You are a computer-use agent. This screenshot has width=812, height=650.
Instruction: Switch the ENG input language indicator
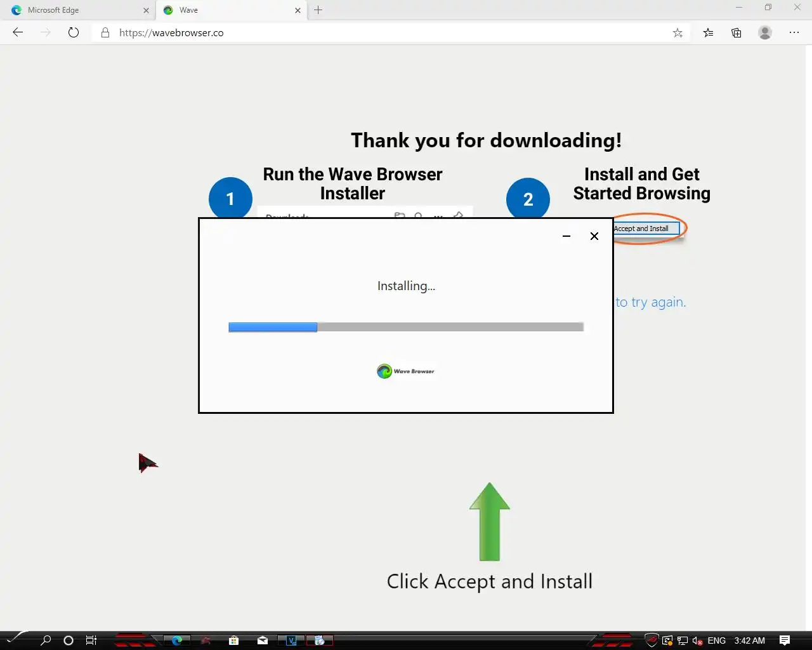tap(717, 640)
